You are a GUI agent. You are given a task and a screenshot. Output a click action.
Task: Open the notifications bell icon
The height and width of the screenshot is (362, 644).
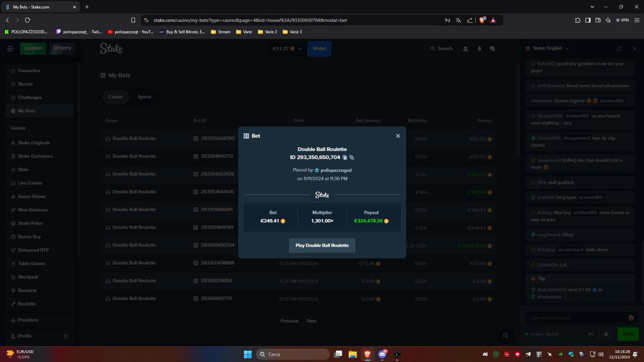(x=479, y=48)
